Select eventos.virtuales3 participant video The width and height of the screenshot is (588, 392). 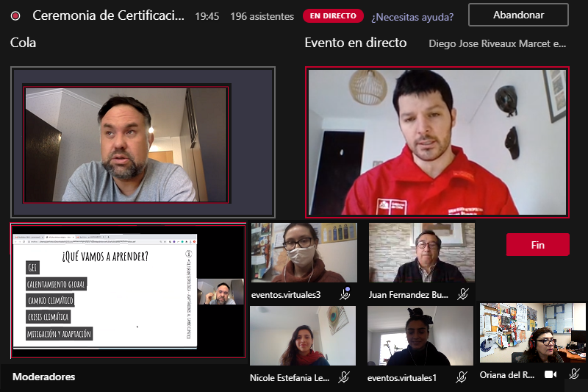click(x=303, y=254)
